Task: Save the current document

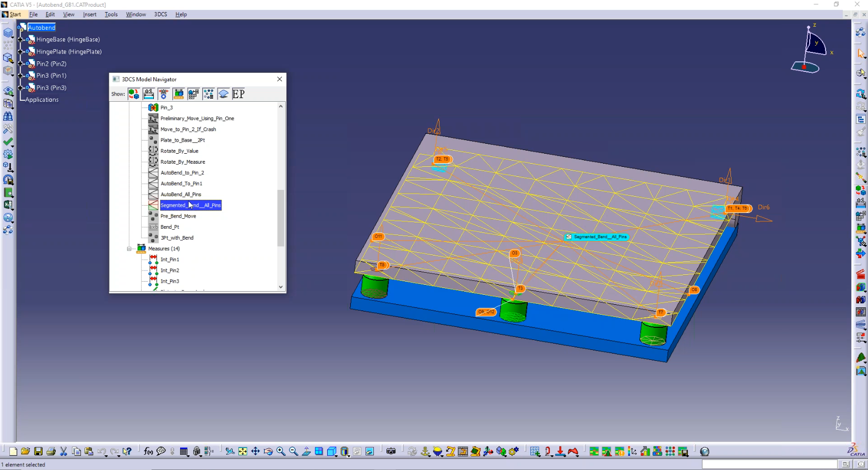Action: tap(38, 451)
